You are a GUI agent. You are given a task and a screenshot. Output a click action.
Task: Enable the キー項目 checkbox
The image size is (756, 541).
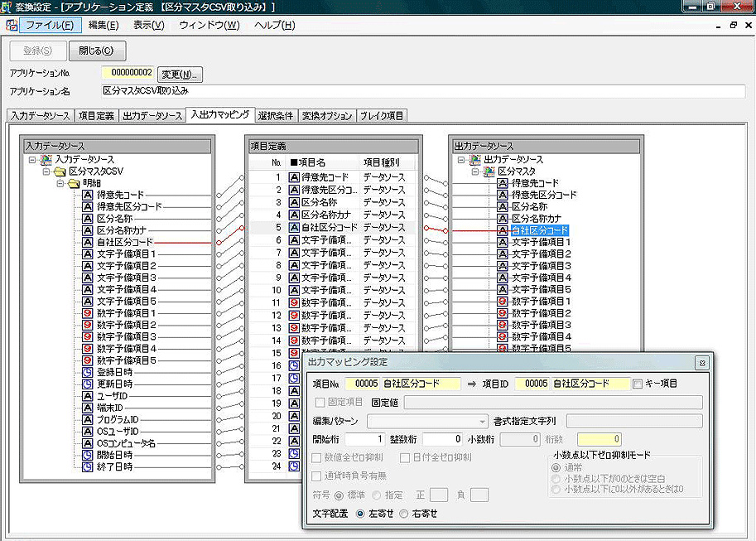tap(638, 383)
